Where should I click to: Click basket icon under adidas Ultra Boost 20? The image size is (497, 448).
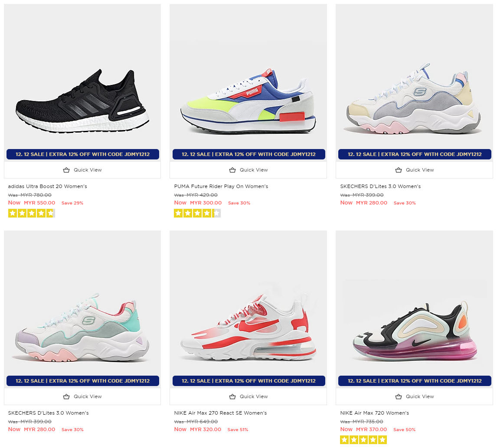pos(66,170)
